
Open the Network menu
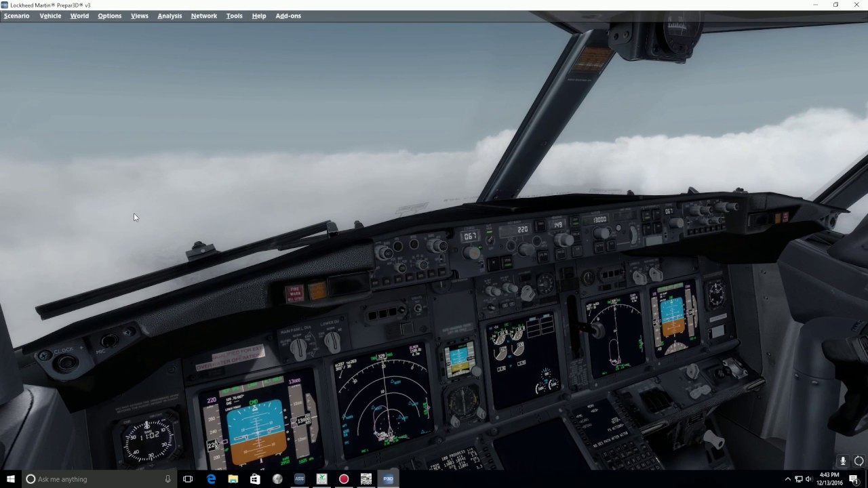pyautogui.click(x=203, y=16)
